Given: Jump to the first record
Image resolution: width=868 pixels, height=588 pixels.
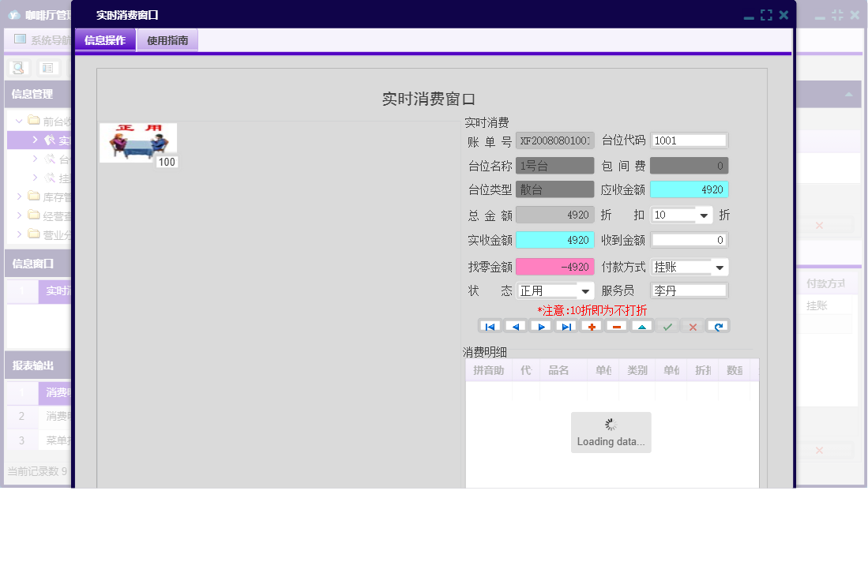Looking at the screenshot, I should pos(489,325).
